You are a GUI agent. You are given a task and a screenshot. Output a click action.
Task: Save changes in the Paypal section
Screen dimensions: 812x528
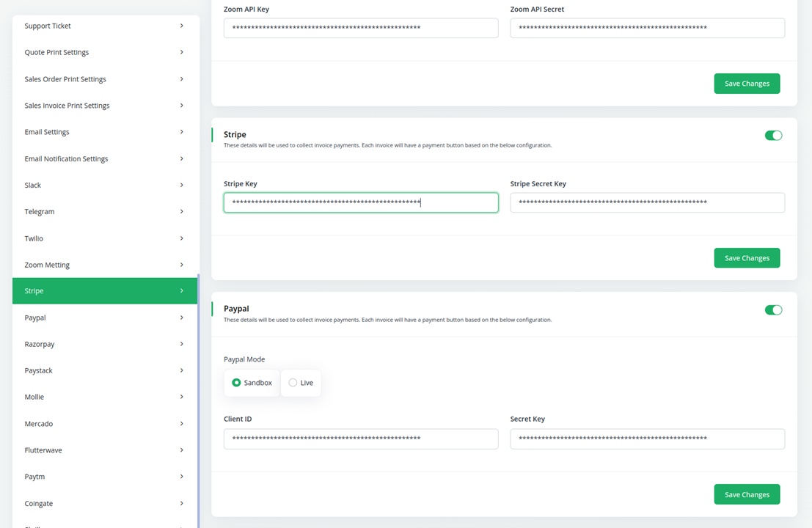point(747,494)
